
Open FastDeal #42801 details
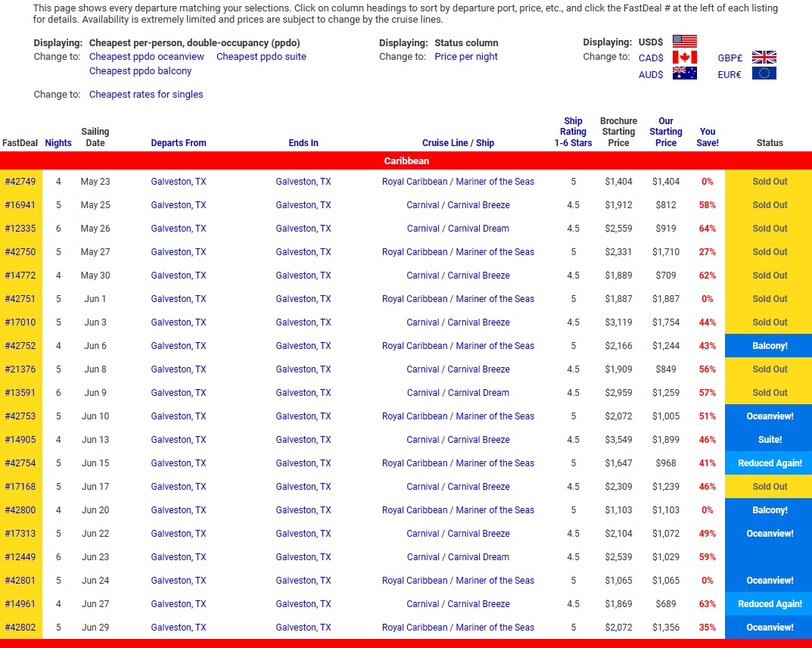pyautogui.click(x=20, y=581)
